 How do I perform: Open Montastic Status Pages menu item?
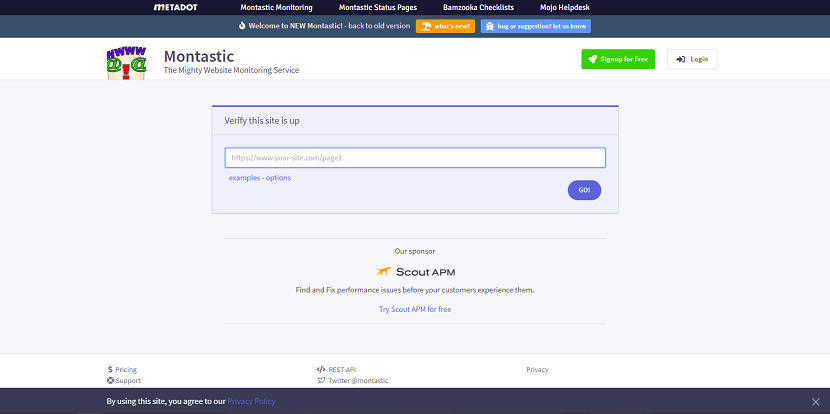point(378,7)
